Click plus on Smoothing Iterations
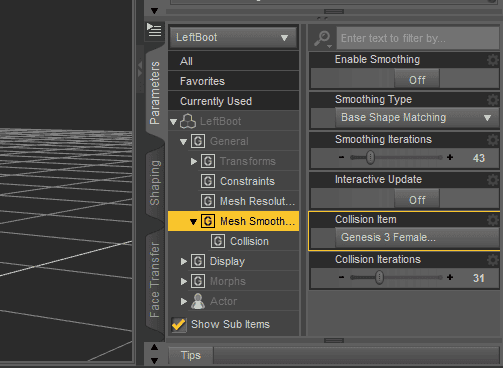 click(450, 157)
